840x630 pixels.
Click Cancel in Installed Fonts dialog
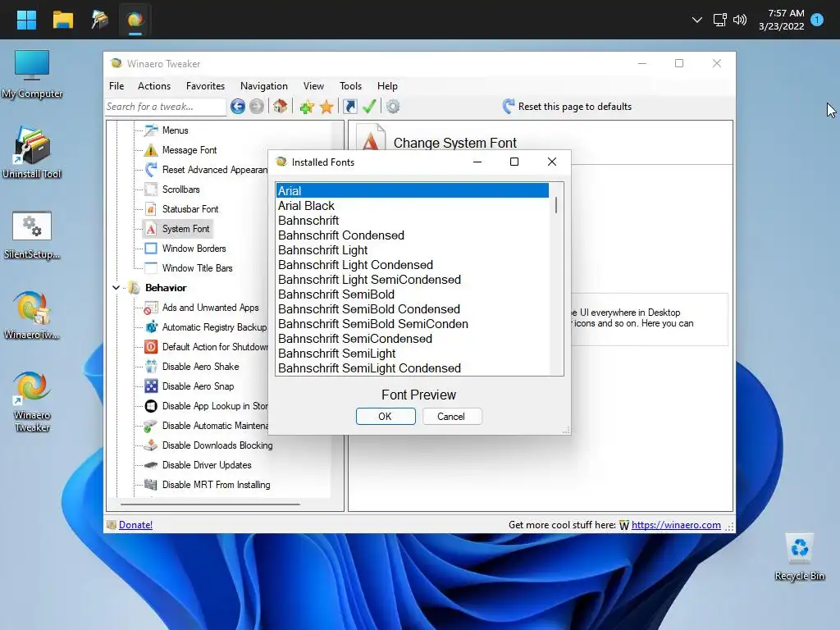pyautogui.click(x=452, y=416)
